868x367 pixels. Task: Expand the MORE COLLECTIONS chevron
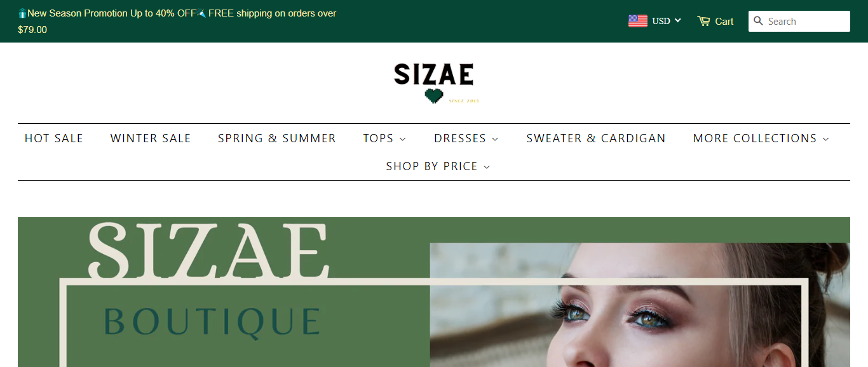click(x=825, y=139)
